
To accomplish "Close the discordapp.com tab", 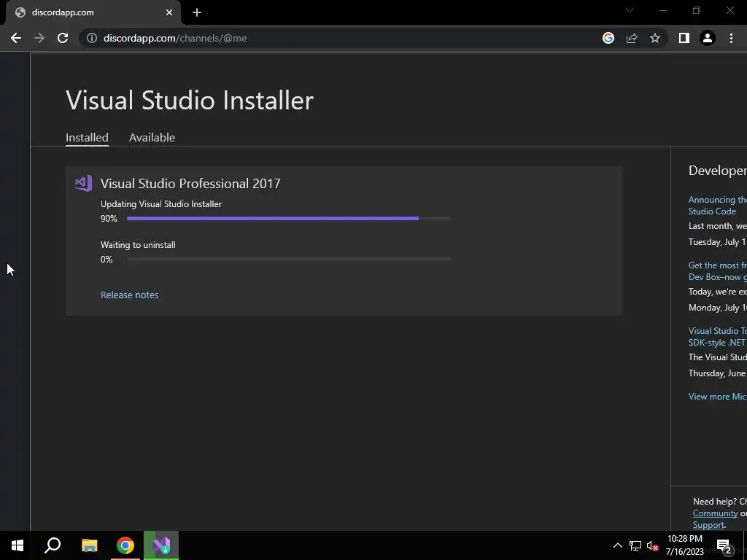I will [169, 12].
